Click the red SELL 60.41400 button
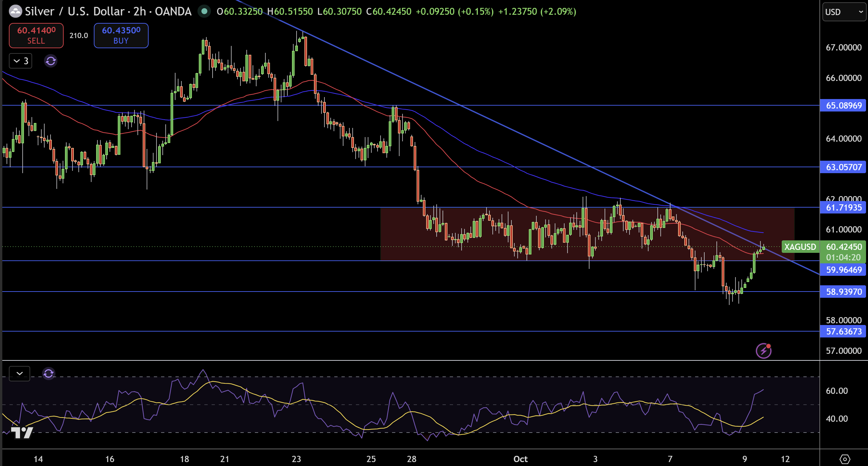The image size is (868, 466). click(x=36, y=35)
